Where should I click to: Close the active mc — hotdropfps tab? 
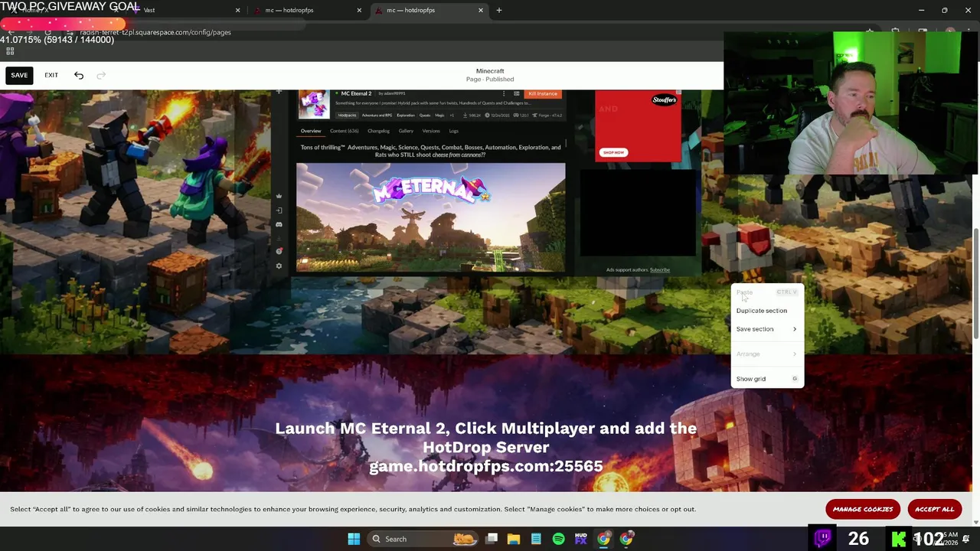(x=481, y=10)
